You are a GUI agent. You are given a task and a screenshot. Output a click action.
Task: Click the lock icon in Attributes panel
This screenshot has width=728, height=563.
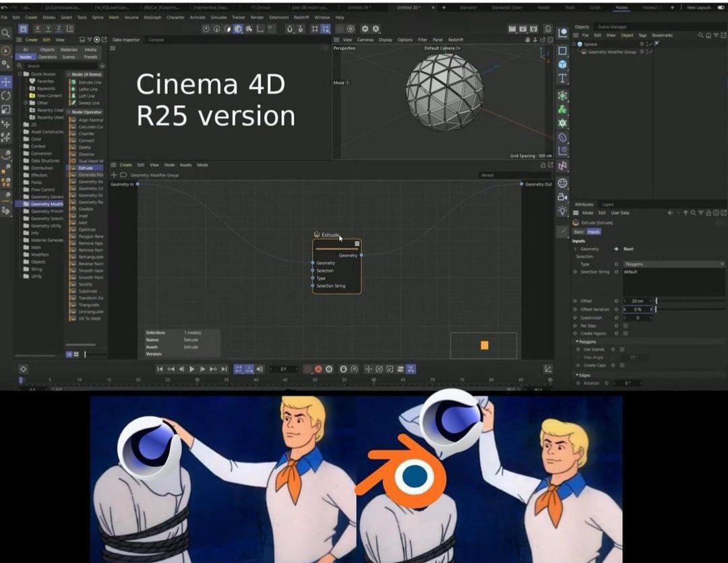[708, 213]
